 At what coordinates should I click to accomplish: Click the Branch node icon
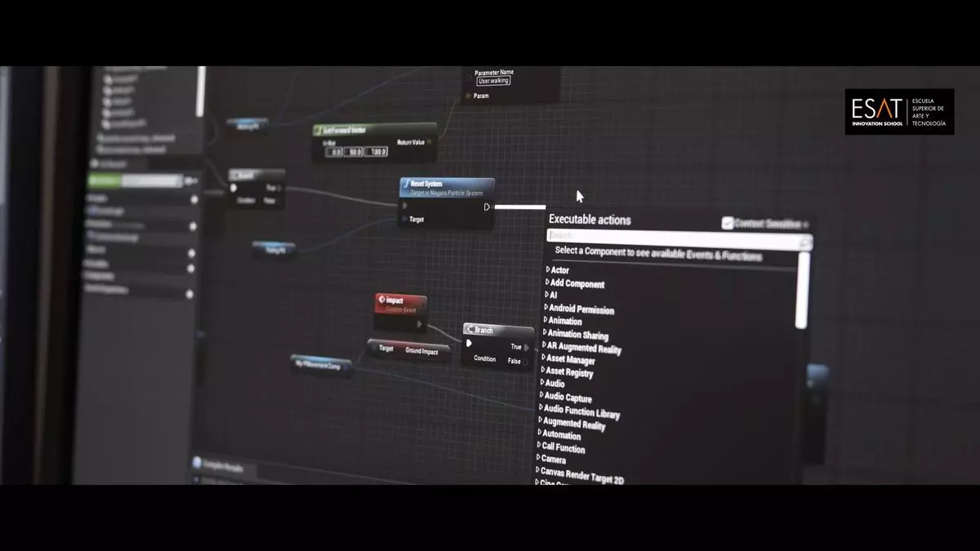point(470,329)
